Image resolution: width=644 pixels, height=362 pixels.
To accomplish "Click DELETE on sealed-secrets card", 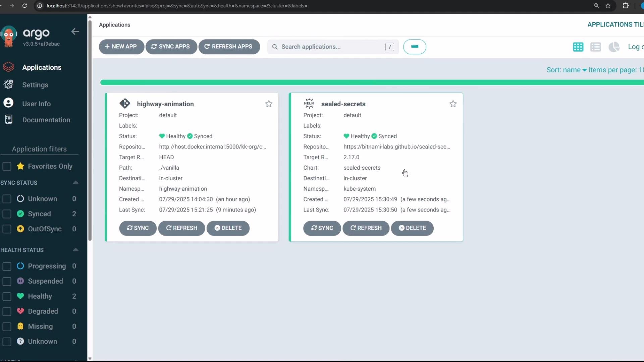I will point(412,228).
